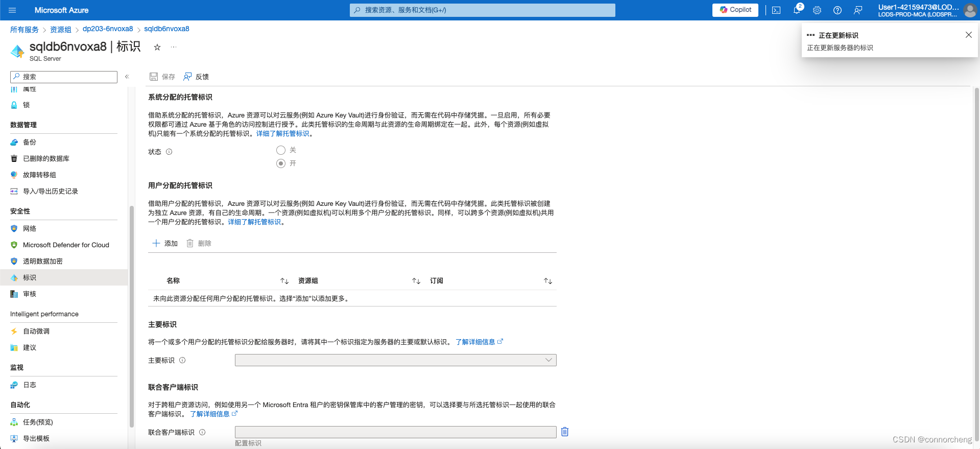Click Microsoft Azure home title

pos(61,10)
